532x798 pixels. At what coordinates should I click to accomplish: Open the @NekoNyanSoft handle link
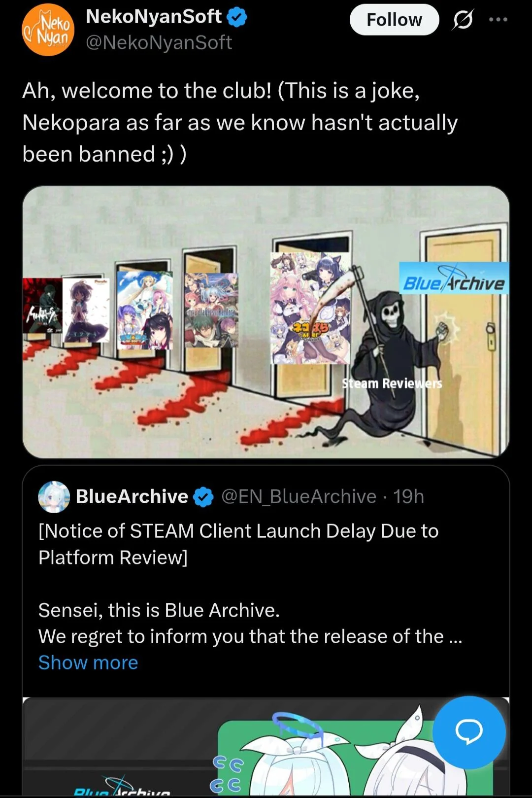159,43
